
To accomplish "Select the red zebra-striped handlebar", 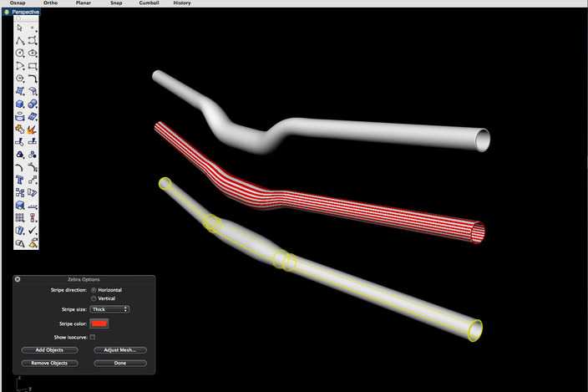I will point(337,205).
